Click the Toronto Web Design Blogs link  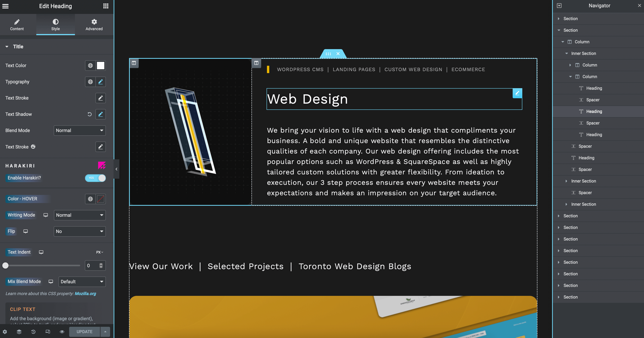[355, 266]
